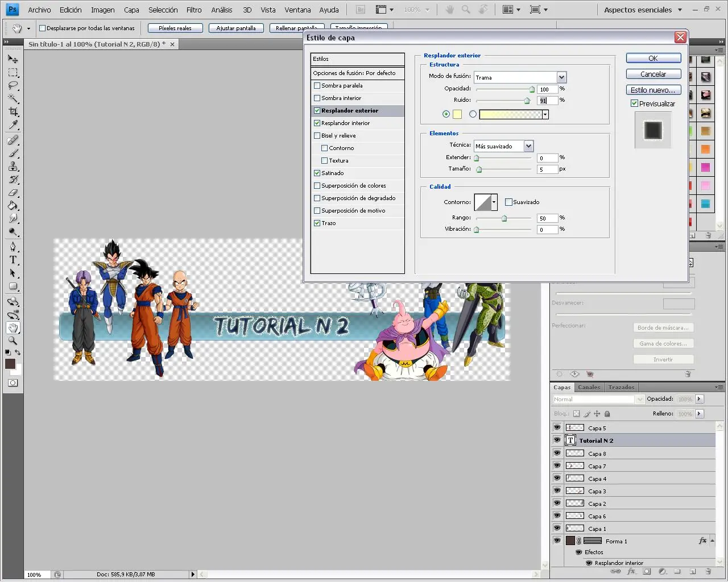Open the Técnica dropdown
Image resolution: width=728 pixels, height=582 pixels.
[x=528, y=146]
